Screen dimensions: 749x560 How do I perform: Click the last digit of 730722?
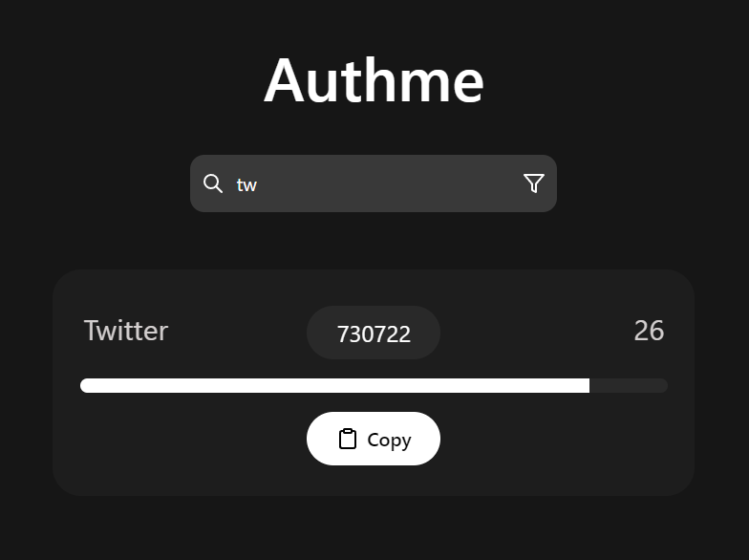click(x=405, y=334)
